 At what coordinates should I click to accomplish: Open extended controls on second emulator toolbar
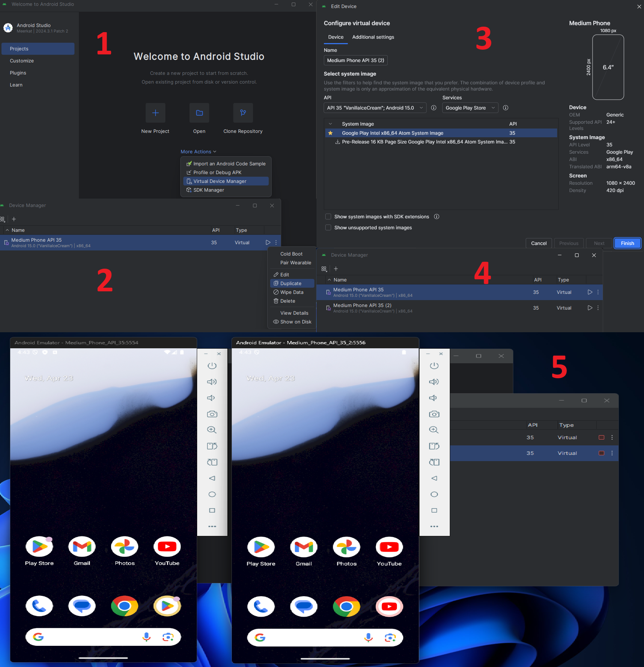pos(434,526)
